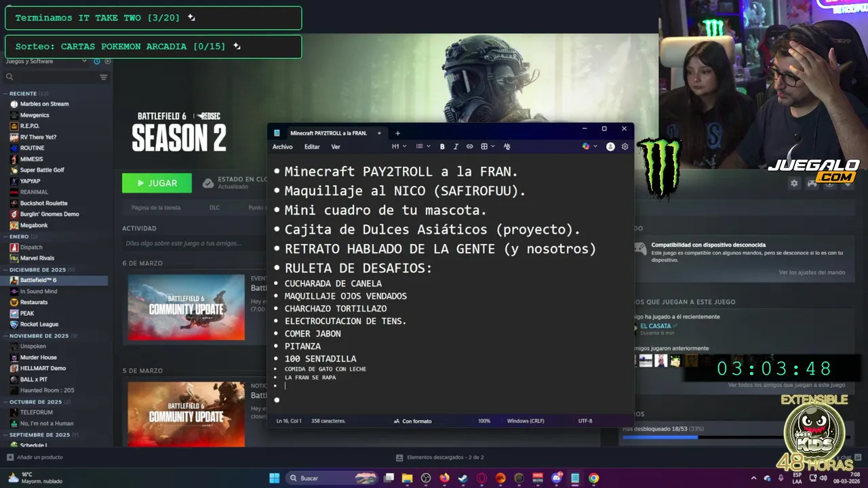Toggle italic formatting in Notepad toolbar
The image size is (868, 488).
456,146
